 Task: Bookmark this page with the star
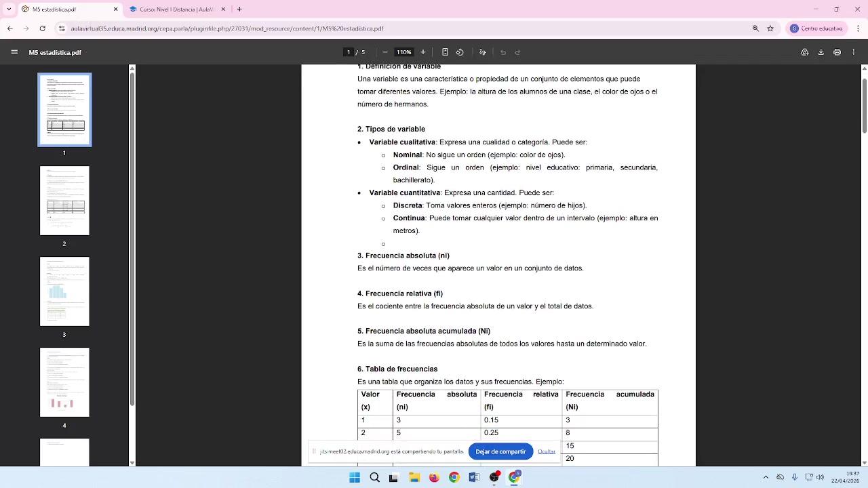pos(770,28)
